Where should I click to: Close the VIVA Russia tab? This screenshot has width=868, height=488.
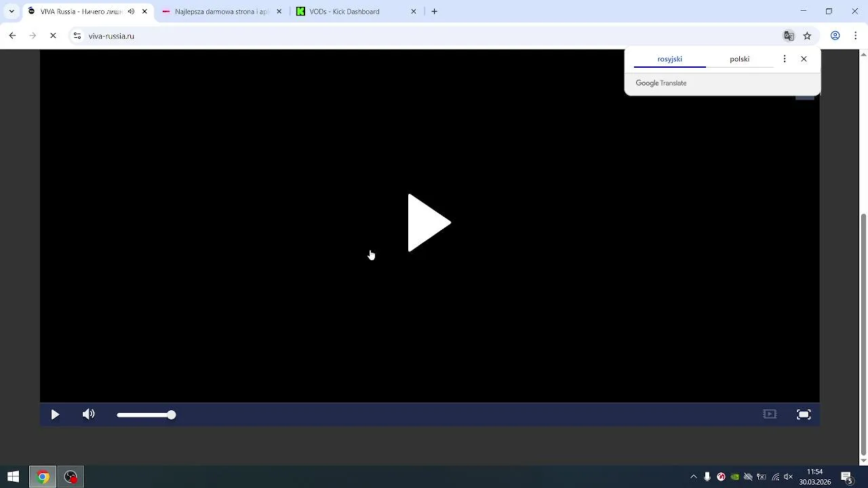pyautogui.click(x=144, y=12)
